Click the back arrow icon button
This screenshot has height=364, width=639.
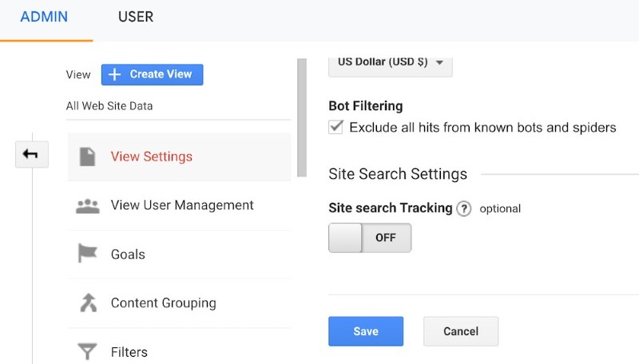[32, 154]
